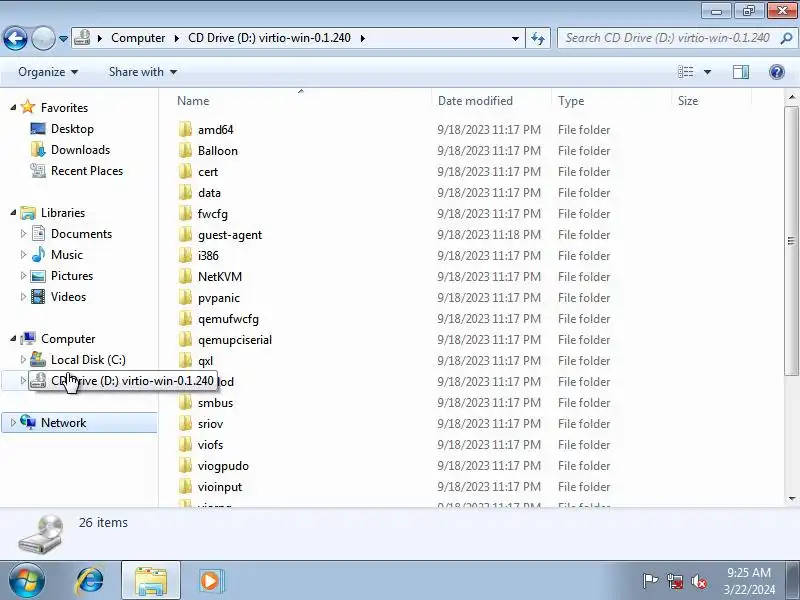Expand the Network node
The height and width of the screenshot is (600, 800).
click(13, 422)
